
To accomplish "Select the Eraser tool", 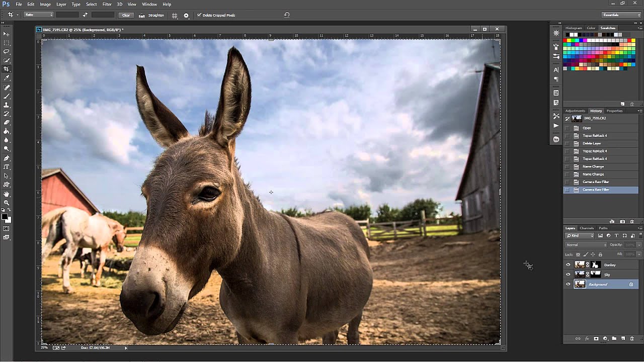I will [x=7, y=122].
